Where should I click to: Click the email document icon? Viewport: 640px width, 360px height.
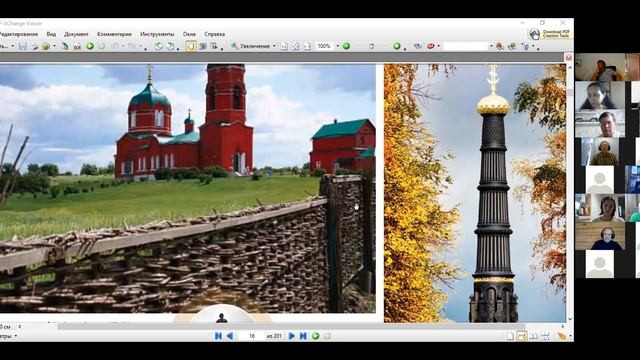pyautogui.click(x=46, y=46)
